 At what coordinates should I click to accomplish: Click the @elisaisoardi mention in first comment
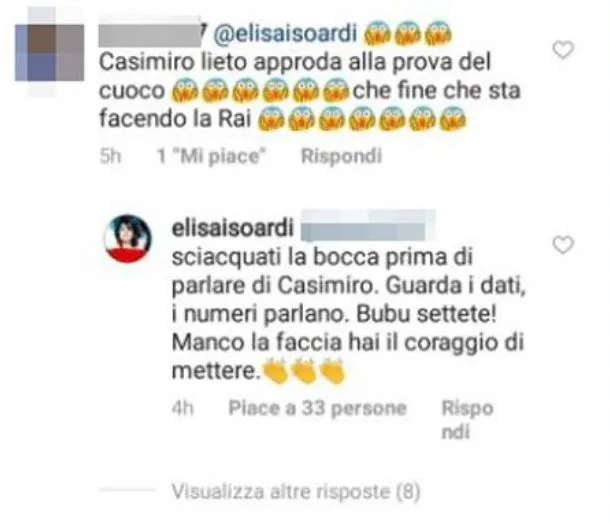click(285, 33)
